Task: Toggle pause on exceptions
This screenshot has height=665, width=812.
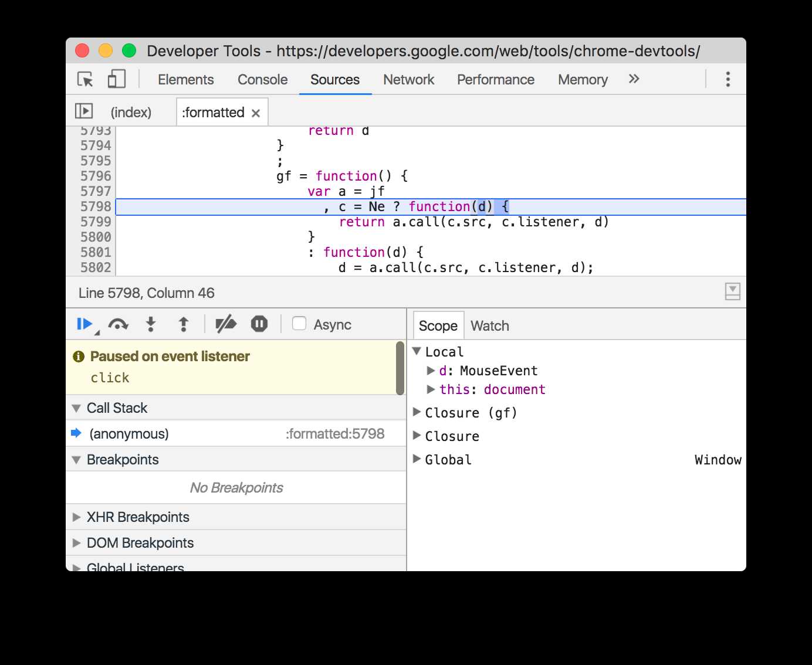Action: (x=259, y=324)
